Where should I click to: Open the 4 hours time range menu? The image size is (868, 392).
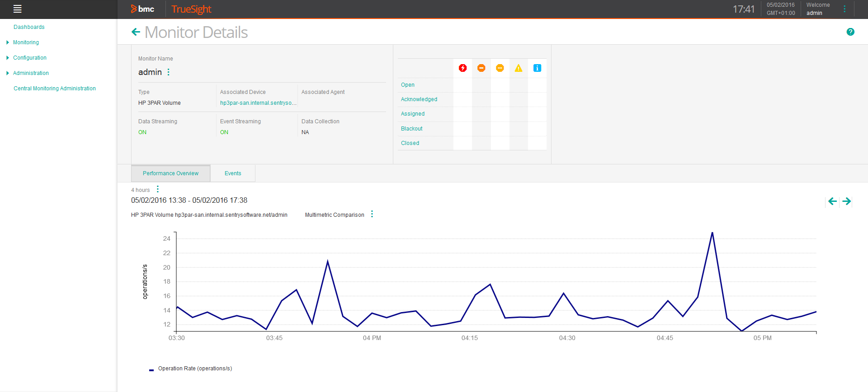tap(158, 189)
